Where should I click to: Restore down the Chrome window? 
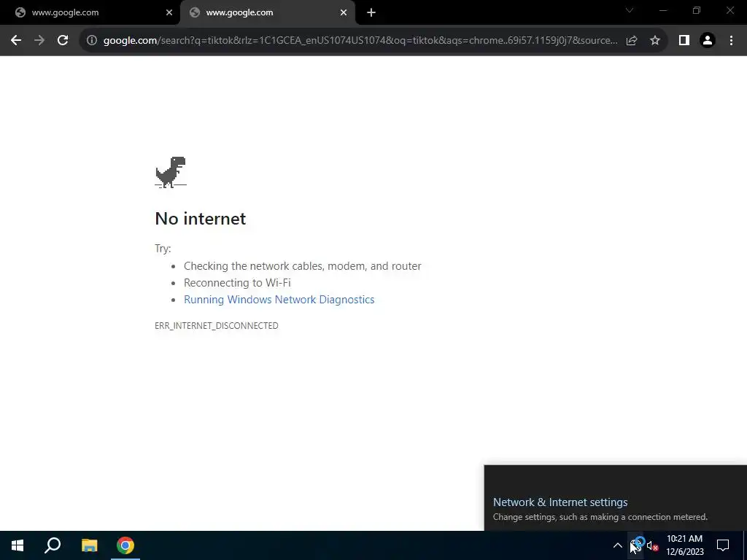[x=697, y=10]
